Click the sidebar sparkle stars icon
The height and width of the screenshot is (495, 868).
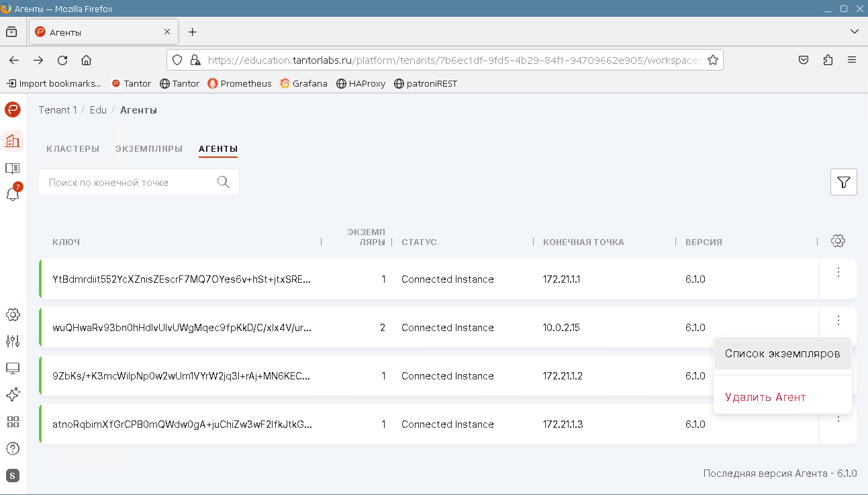(x=13, y=395)
